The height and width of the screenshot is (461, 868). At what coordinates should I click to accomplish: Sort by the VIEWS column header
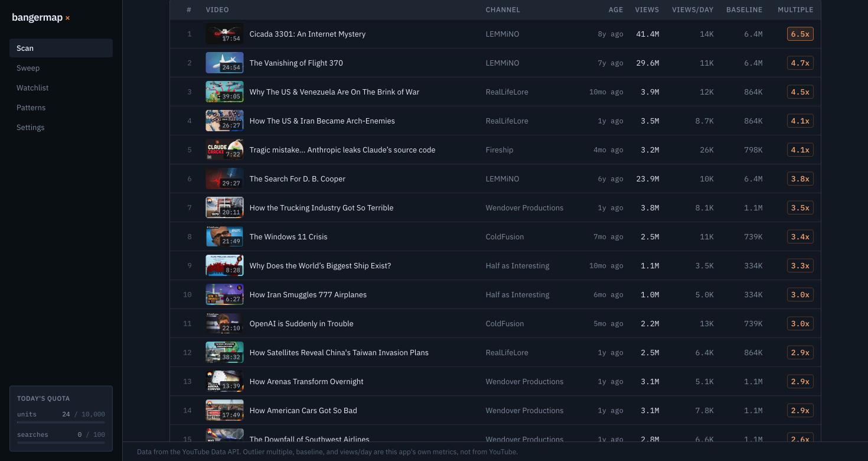(647, 9)
